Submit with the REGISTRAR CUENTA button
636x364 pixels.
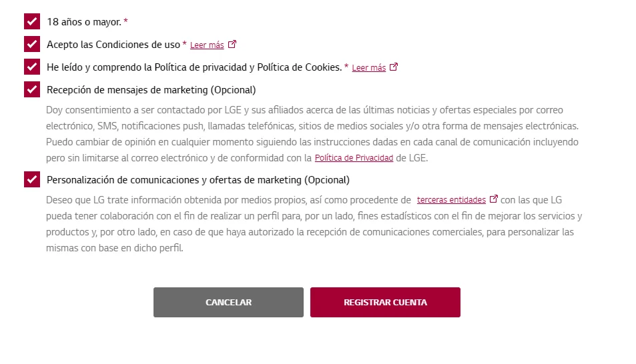click(x=385, y=303)
